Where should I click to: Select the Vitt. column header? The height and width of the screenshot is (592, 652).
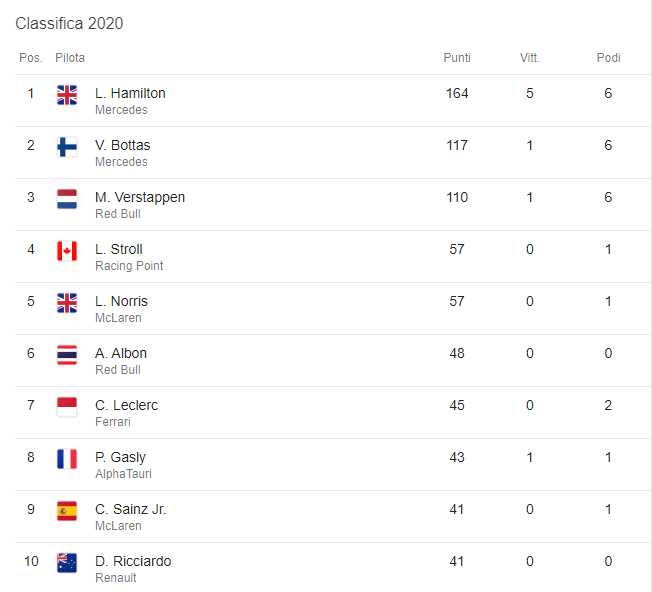pos(530,58)
